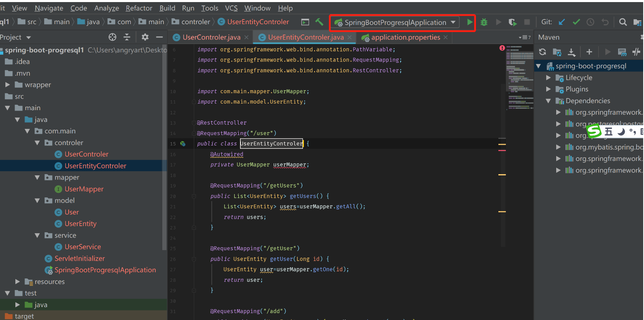Open the run configuration dropdown SpringBootProgresqlApplication

tap(395, 22)
